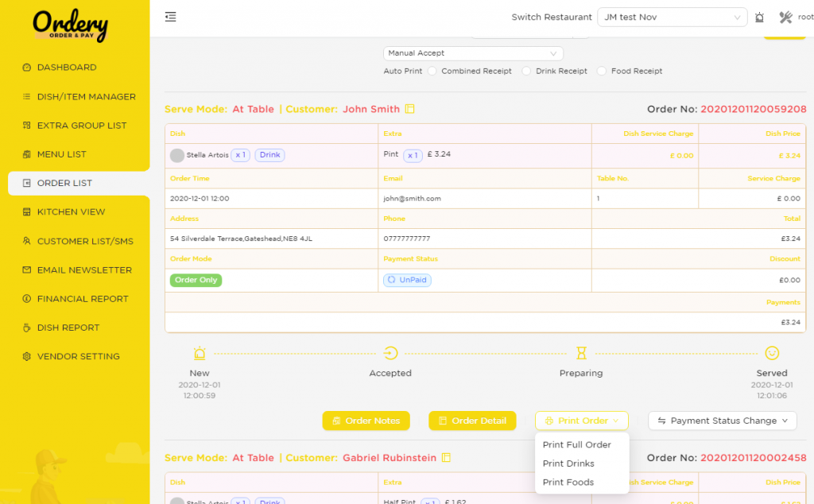Toggle the Print Order dropdown button
Image resolution: width=814 pixels, height=504 pixels.
[581, 421]
